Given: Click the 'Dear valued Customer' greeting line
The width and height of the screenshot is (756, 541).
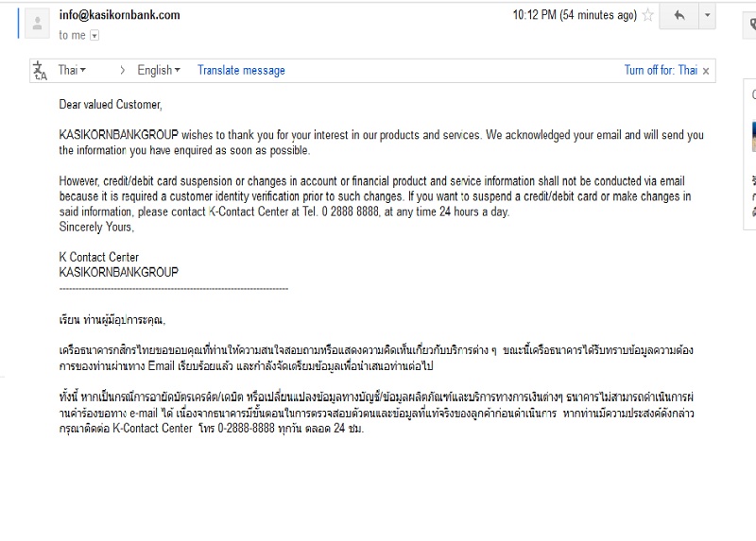Looking at the screenshot, I should click(111, 105).
